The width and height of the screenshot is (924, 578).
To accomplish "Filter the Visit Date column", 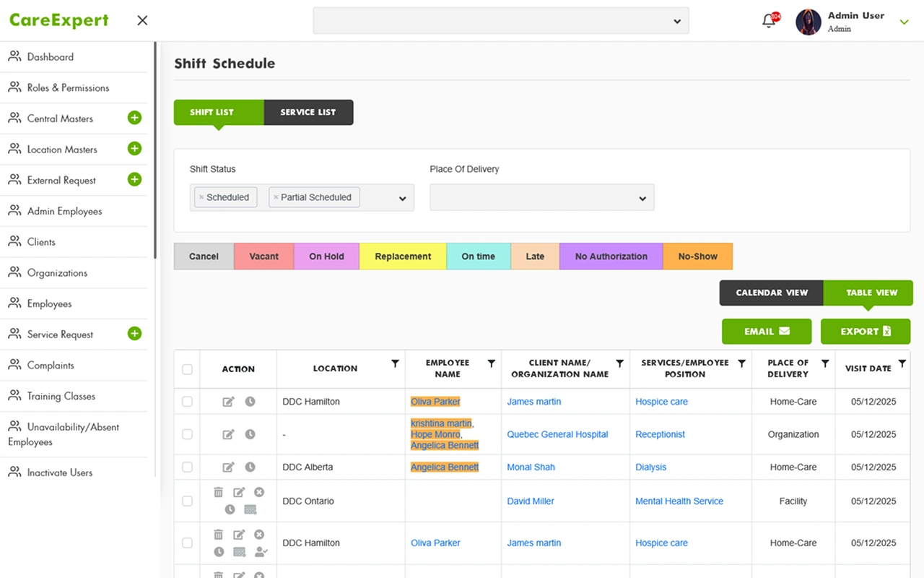I will point(902,363).
